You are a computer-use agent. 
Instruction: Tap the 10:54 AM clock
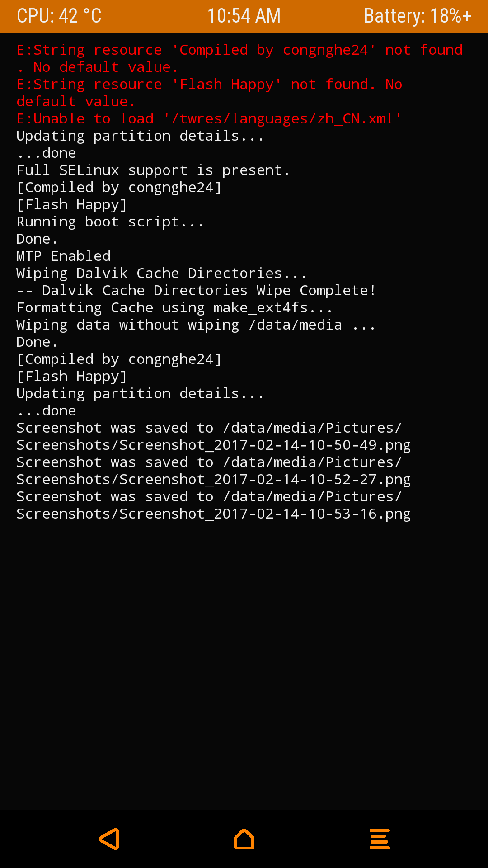[244, 16]
